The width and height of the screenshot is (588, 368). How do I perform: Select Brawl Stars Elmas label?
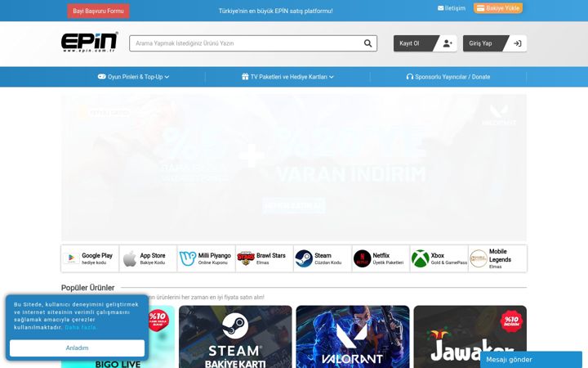[271, 258]
